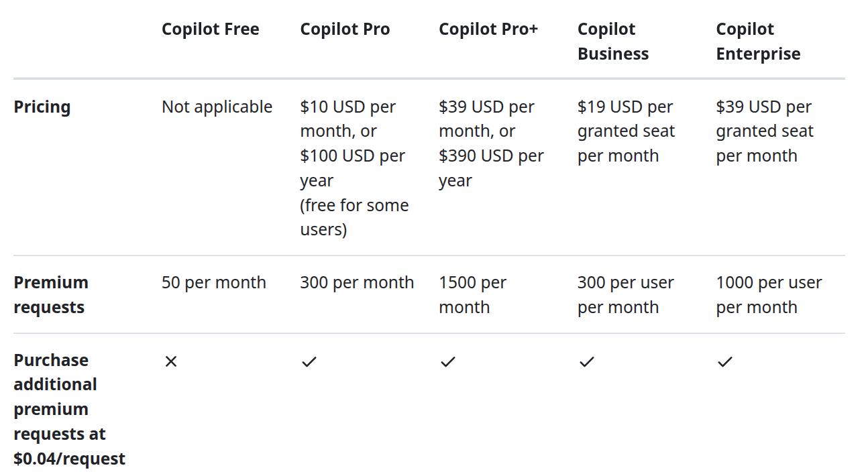Viewport: 868px width, 476px height.
Task: Click the checkmark in the Copilot Pro column
Action: point(309,362)
